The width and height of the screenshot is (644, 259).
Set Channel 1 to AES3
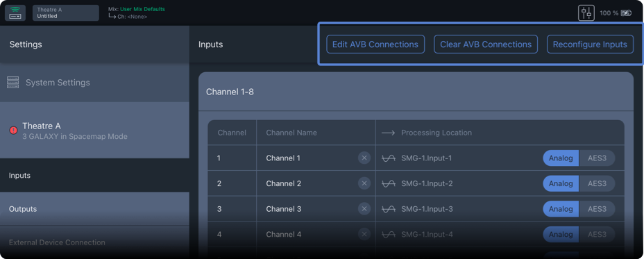pyautogui.click(x=598, y=158)
